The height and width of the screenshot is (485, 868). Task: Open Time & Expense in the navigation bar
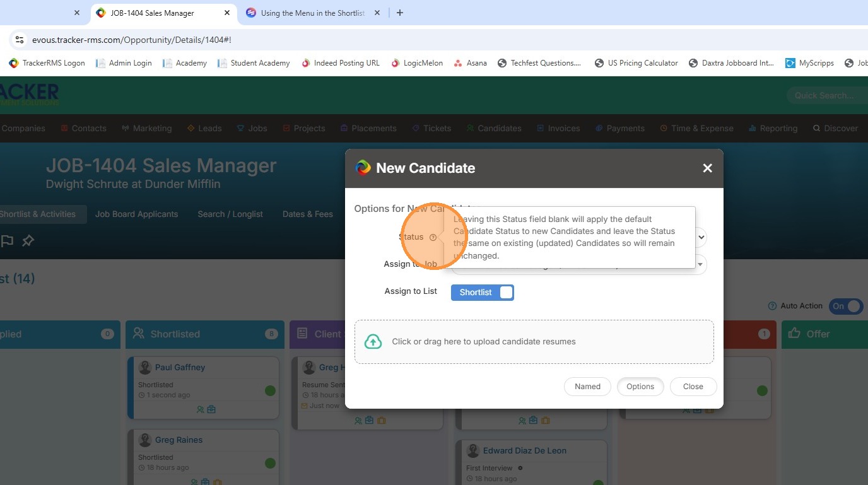697,128
